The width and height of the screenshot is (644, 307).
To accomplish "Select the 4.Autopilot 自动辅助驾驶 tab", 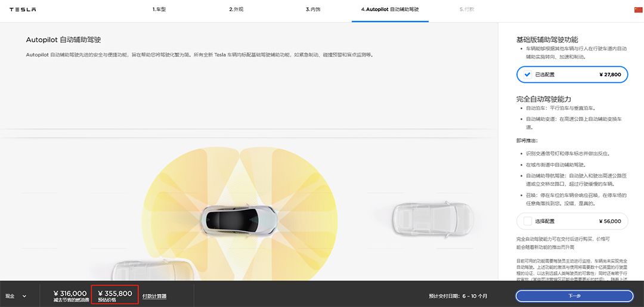I will (390, 10).
